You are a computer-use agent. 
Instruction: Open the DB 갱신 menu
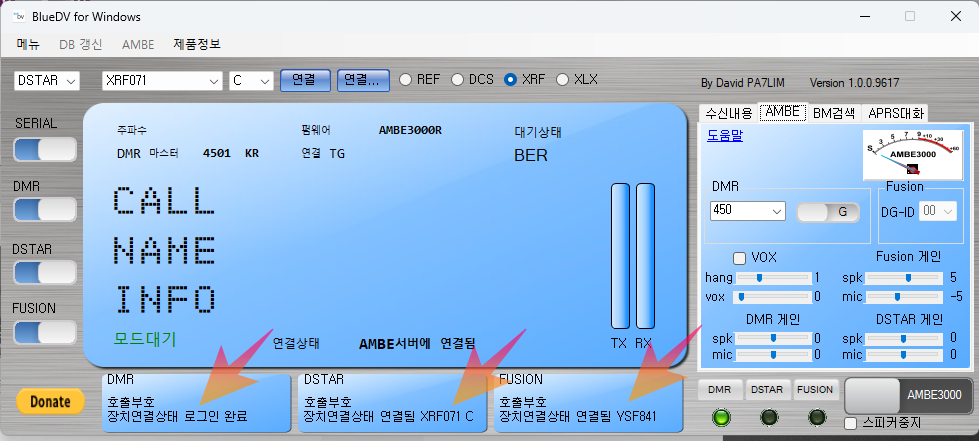point(81,44)
